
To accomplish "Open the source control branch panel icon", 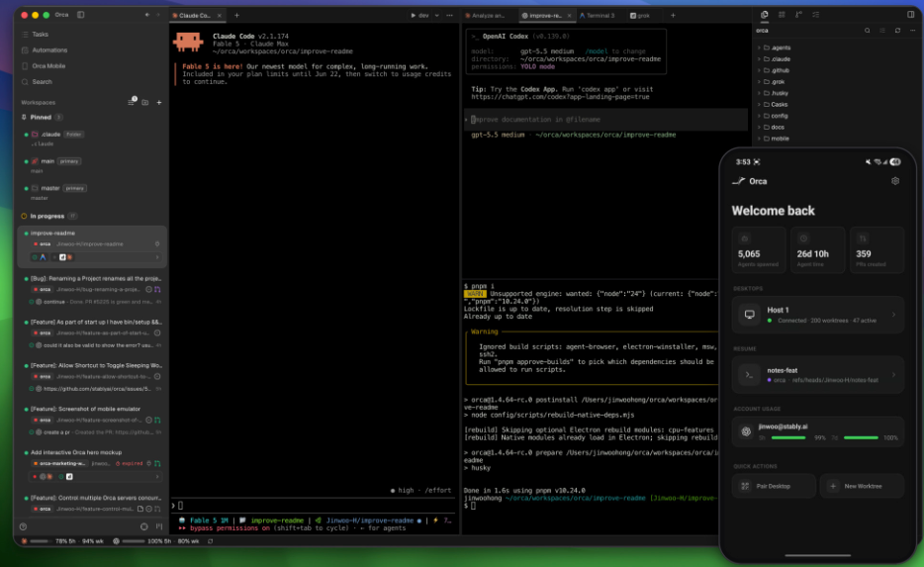I will coord(798,15).
